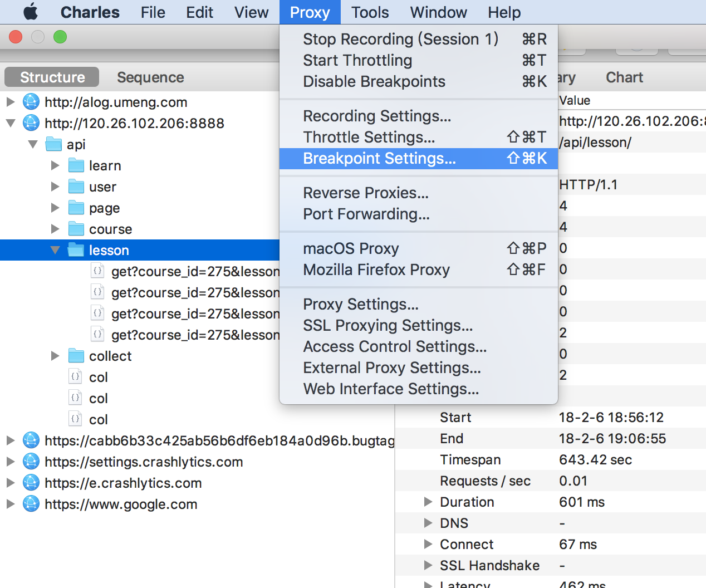The width and height of the screenshot is (706, 588).
Task: Expand the Duration row disclosure triangle
Action: pos(428,502)
